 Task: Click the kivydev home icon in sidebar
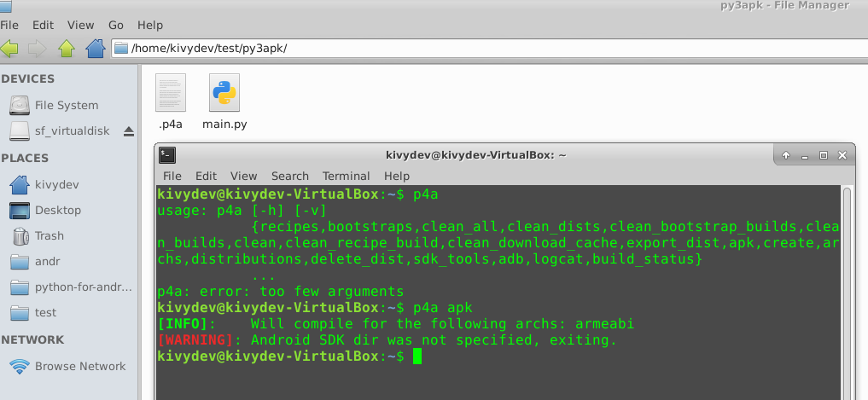click(x=20, y=184)
